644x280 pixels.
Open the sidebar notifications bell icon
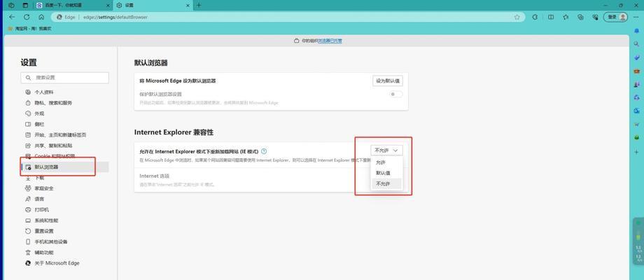coord(636,31)
